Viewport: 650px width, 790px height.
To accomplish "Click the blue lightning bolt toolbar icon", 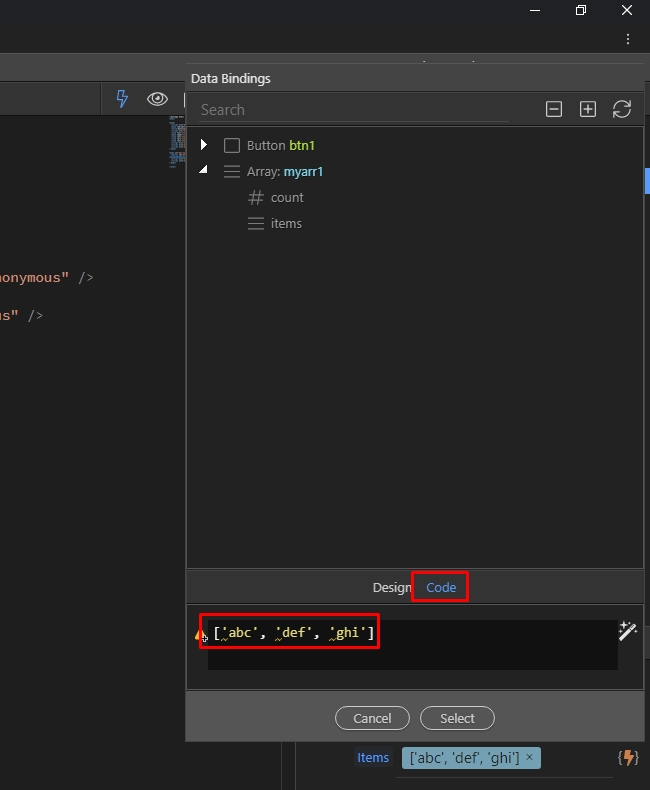I will [122, 98].
